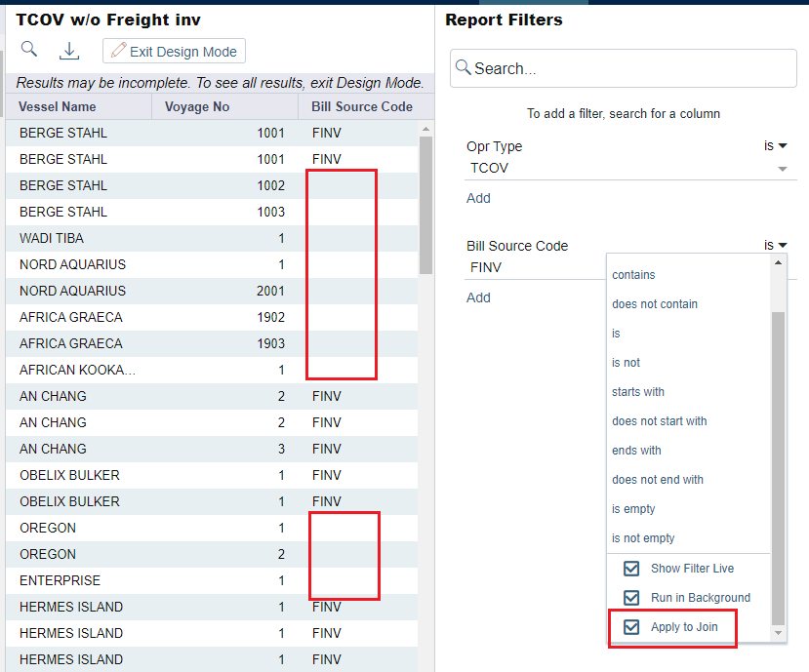Expand the TCOV value dropdown arrow

[x=782, y=169]
